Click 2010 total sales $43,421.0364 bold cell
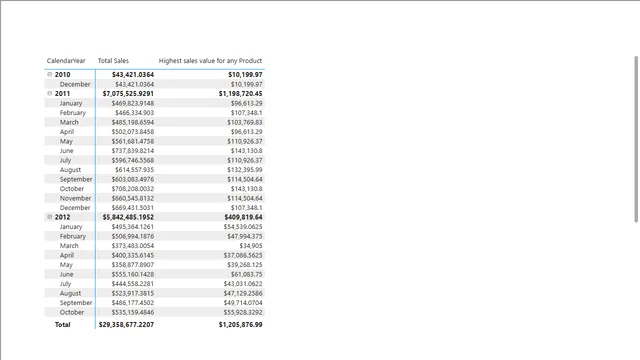640x360 pixels. pos(133,75)
